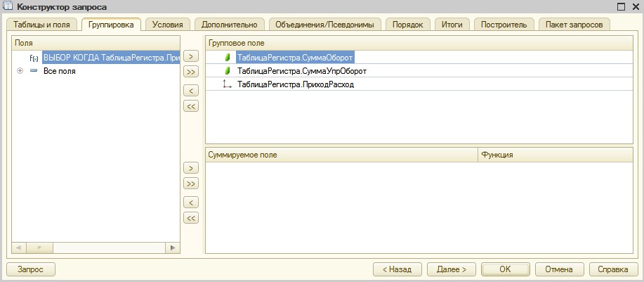Click the green resource icon of СуммаУпрОборот

[x=228, y=71]
